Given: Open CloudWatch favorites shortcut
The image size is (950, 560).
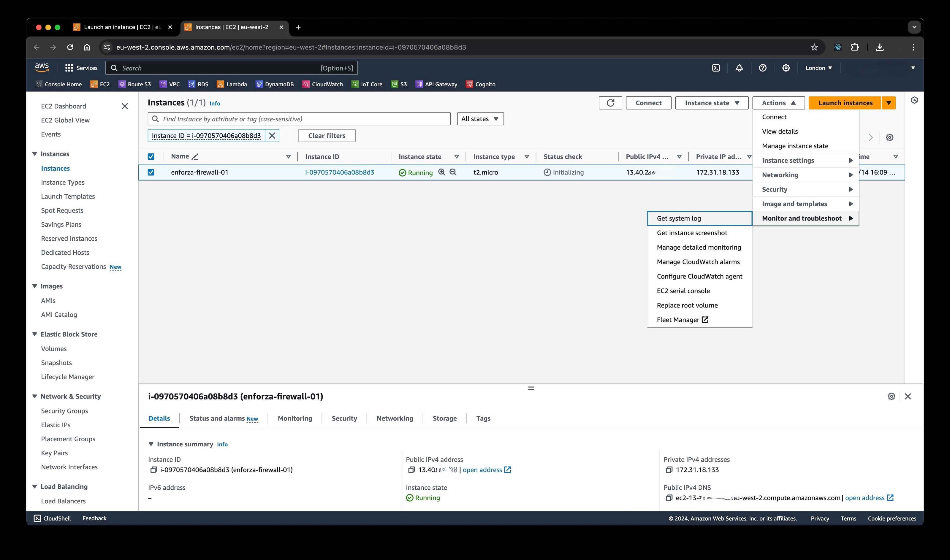Looking at the screenshot, I should (x=323, y=84).
